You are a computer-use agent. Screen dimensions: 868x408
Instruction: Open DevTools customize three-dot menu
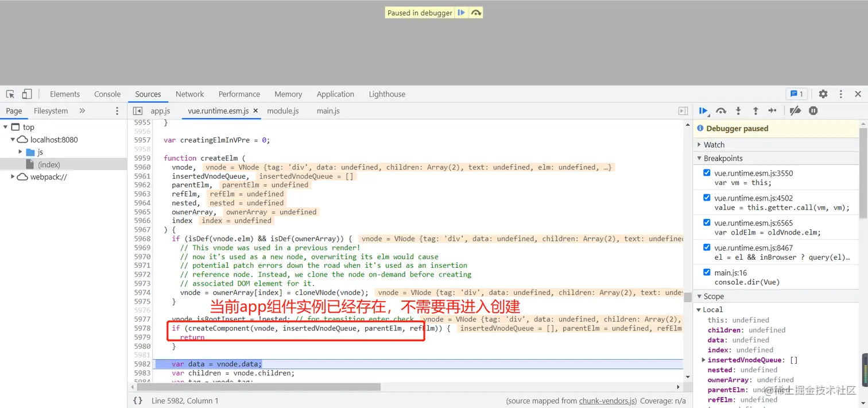click(840, 94)
